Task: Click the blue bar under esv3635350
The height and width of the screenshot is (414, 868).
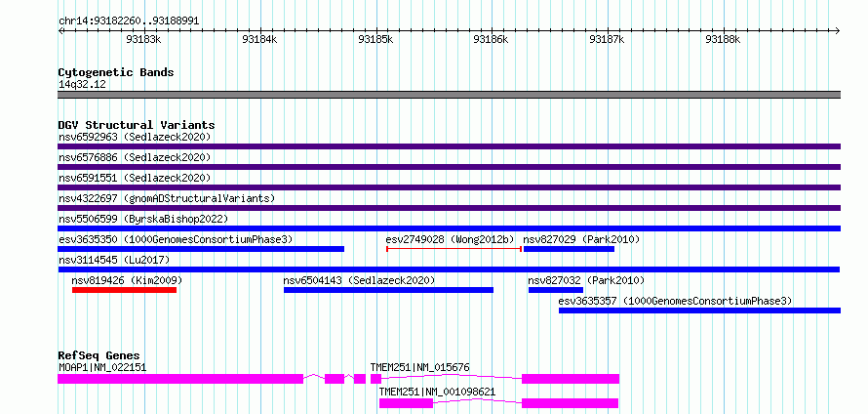Action: [201, 249]
